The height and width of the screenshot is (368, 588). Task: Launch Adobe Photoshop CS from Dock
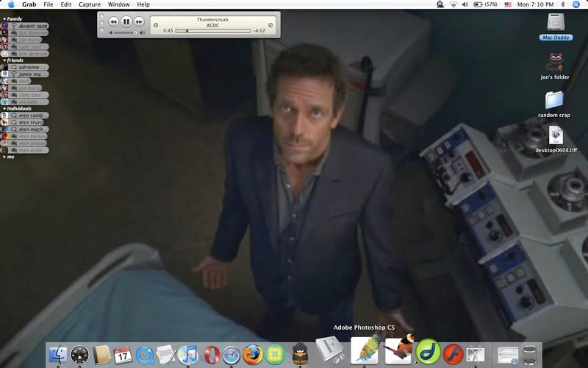click(365, 350)
